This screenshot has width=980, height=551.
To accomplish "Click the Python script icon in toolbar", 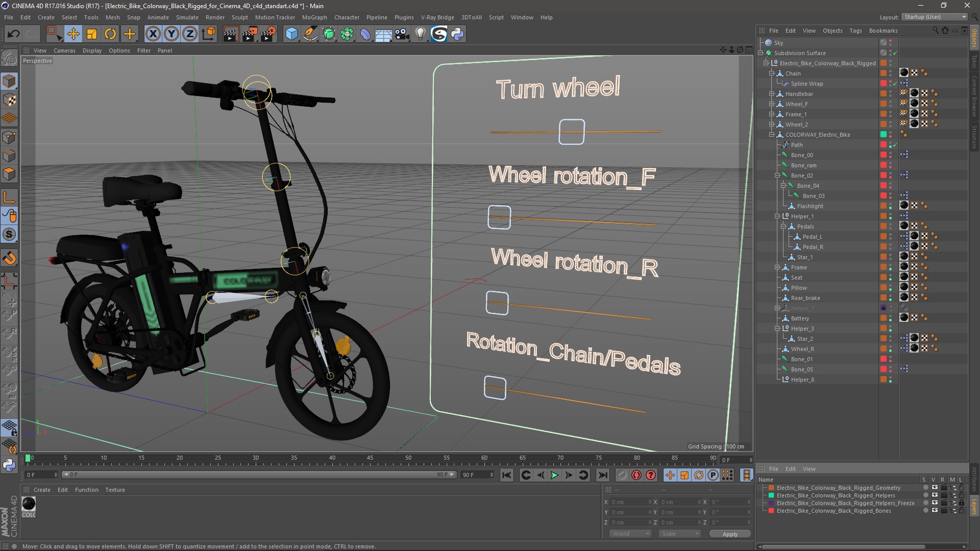I will [457, 34].
